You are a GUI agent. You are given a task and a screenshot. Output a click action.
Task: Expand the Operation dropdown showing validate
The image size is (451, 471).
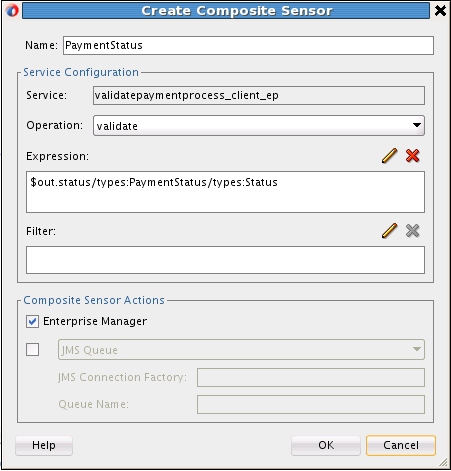[259, 126]
